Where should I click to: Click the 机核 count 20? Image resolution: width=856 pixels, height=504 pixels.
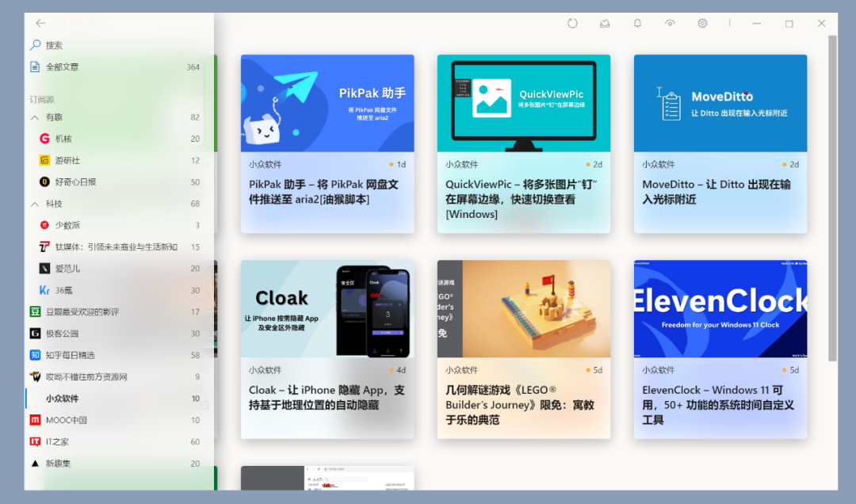pyautogui.click(x=195, y=139)
